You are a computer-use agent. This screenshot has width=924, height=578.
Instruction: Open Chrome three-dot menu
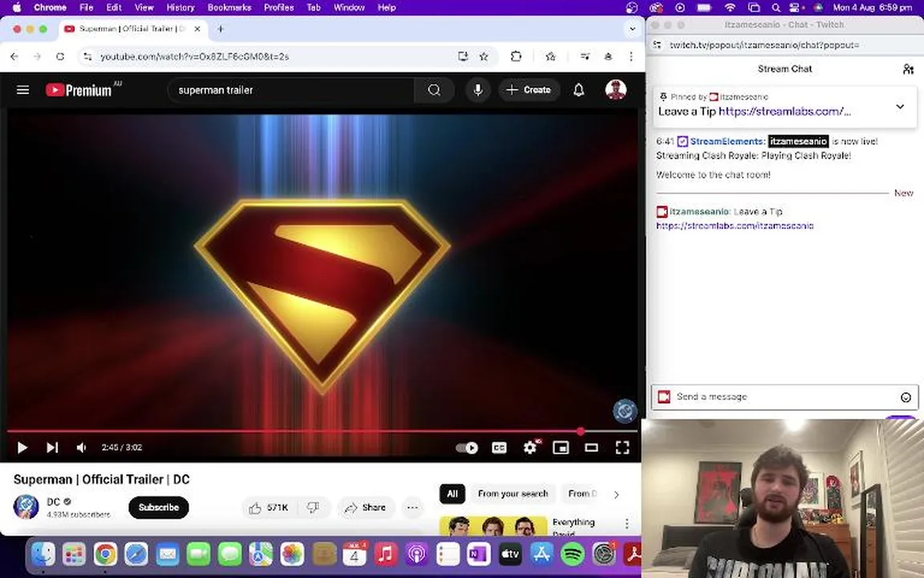[631, 57]
